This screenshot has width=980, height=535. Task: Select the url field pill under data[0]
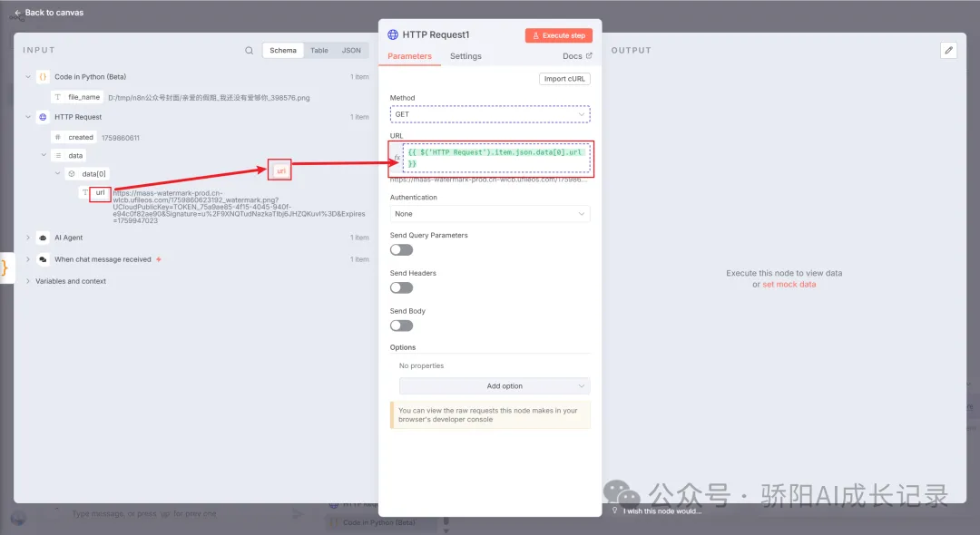coord(100,193)
